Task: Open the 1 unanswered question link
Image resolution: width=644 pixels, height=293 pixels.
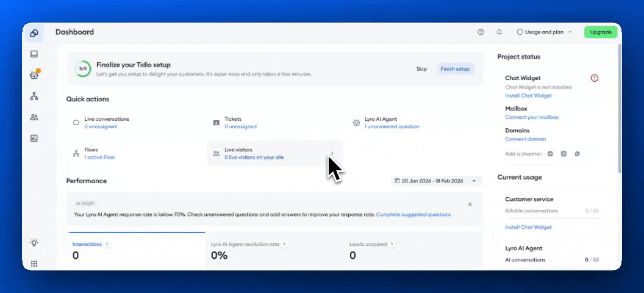Action: point(392,126)
